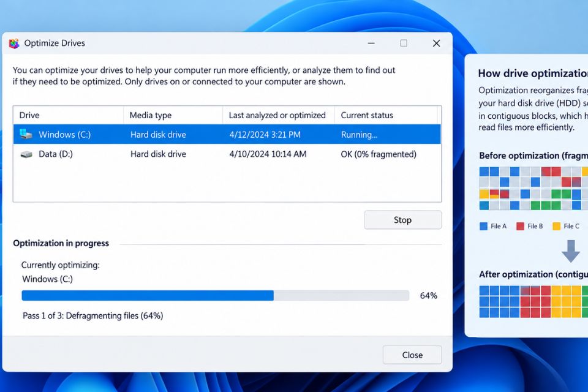Screen dimensions: 588x392
Task: Click the Close button at dialog bottom
Action: [x=412, y=355]
